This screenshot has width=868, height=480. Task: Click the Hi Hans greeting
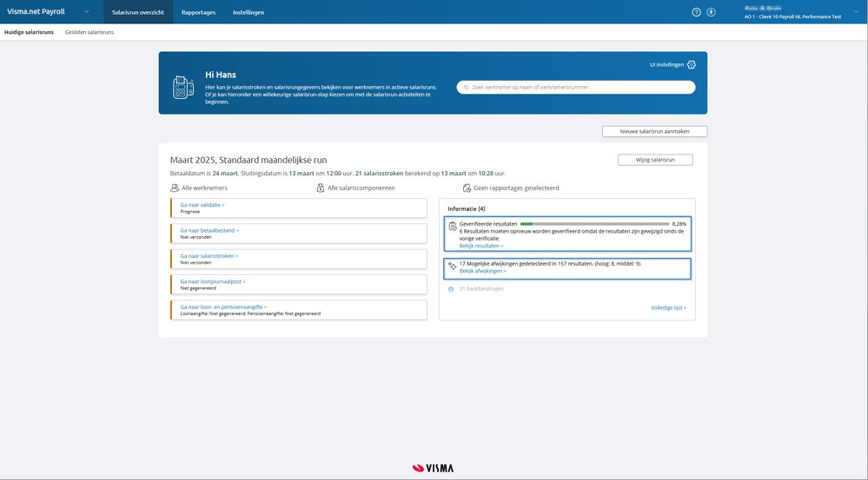[221, 75]
